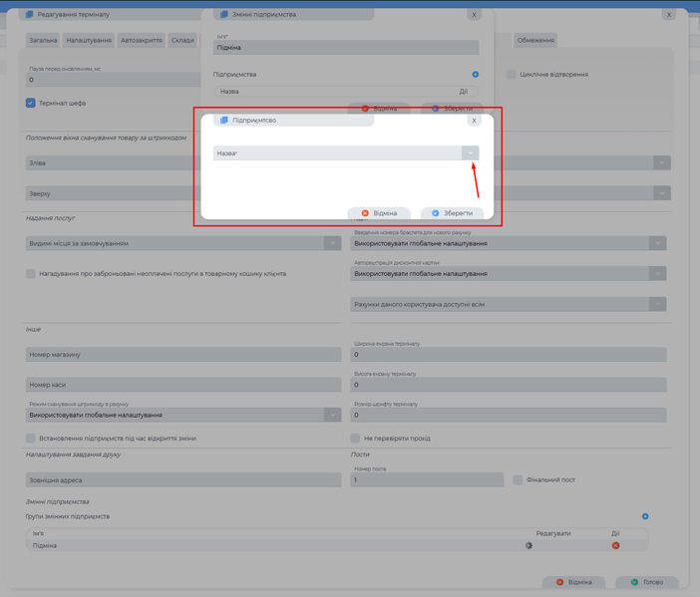Open the Автозакриття tab
The width and height of the screenshot is (700, 597).
tap(141, 41)
